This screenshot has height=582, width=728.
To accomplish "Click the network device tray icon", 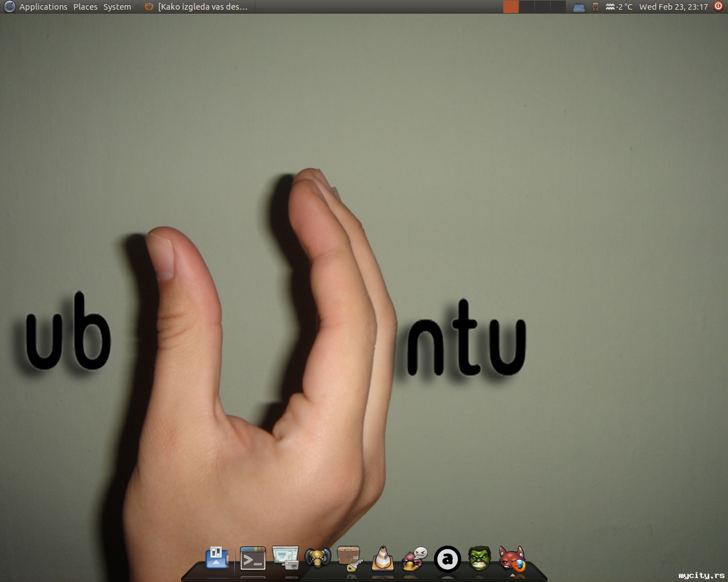I will pos(579,7).
